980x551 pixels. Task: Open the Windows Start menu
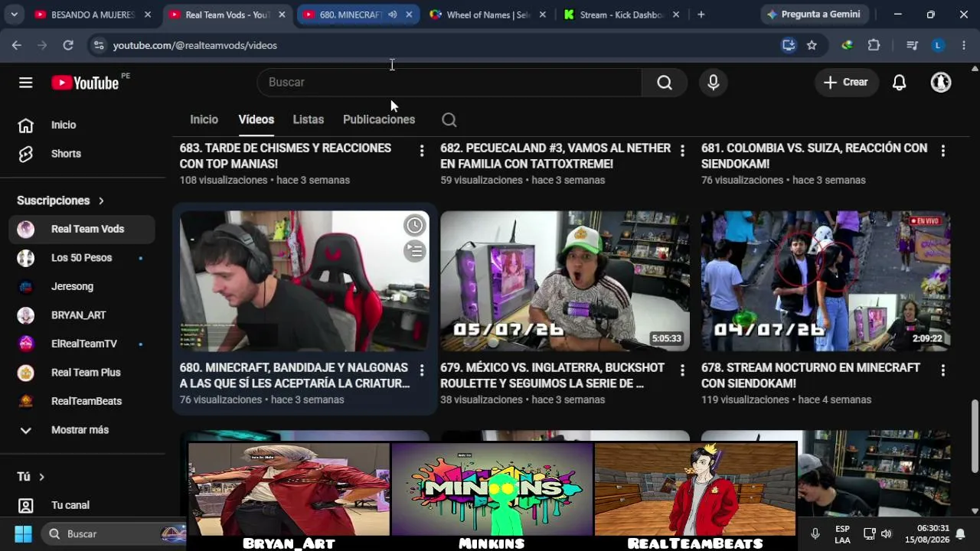click(24, 533)
